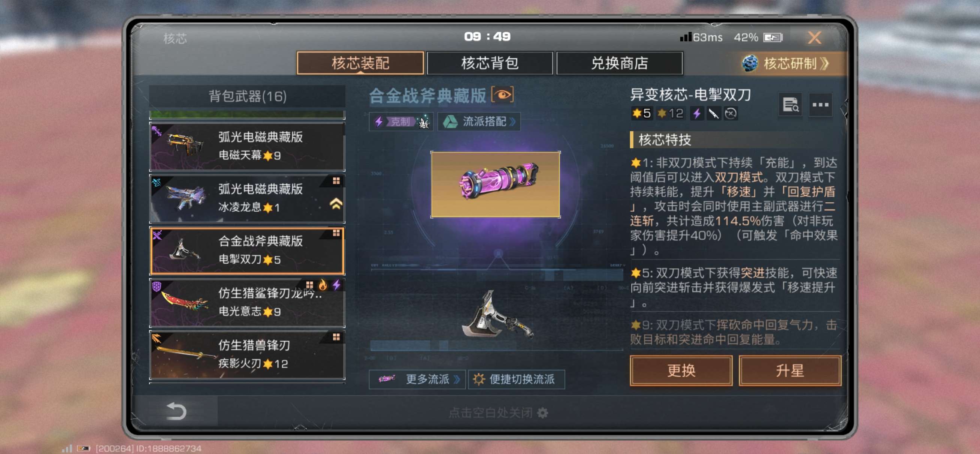Select the 电磁天幕 ★9 weapon entry
Image resolution: width=980 pixels, height=454 pixels.
coord(247,146)
